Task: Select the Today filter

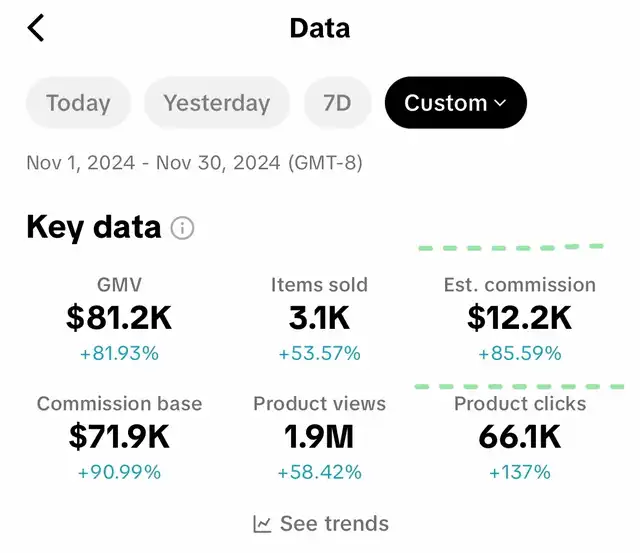Action: coord(78,102)
